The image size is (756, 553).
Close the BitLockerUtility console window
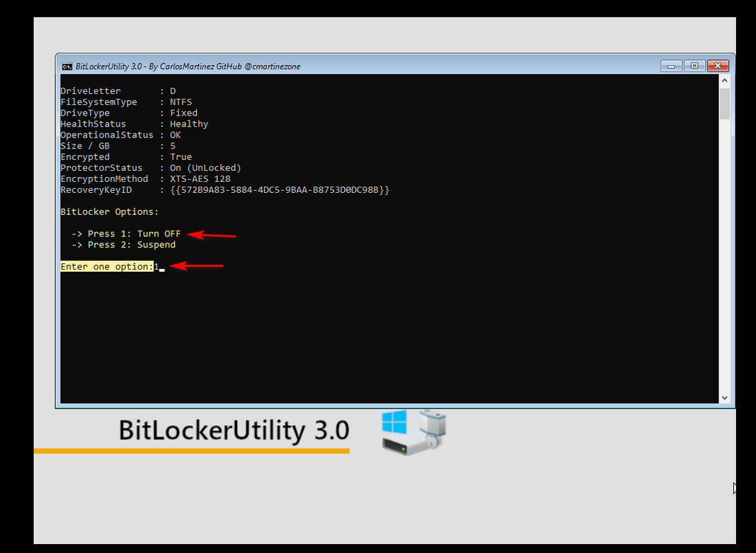point(718,66)
